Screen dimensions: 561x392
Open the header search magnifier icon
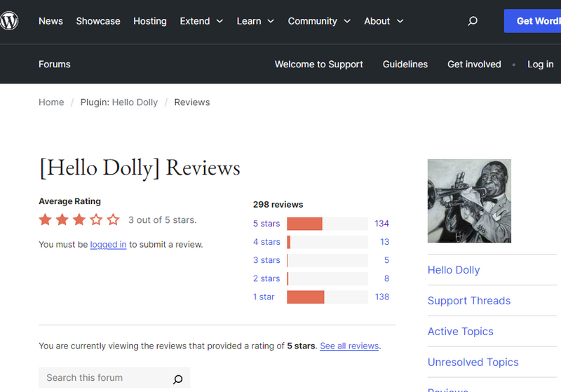coord(473,21)
